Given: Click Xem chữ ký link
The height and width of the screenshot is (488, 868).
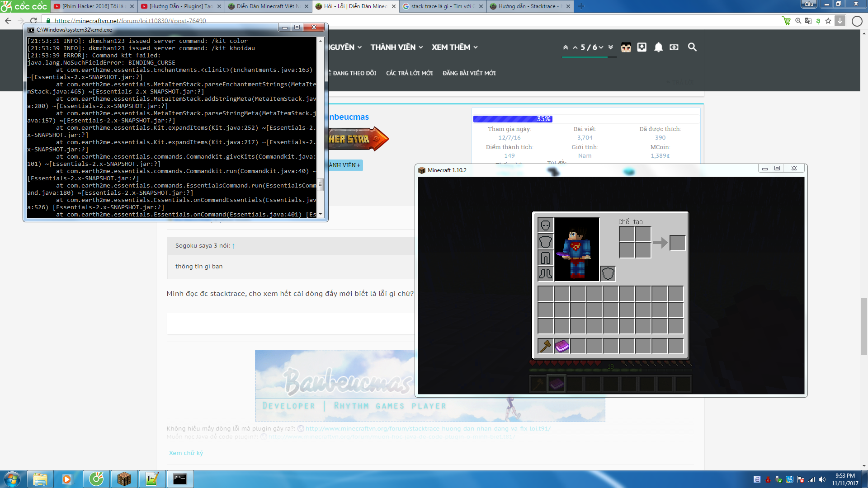Looking at the screenshot, I should [186, 453].
